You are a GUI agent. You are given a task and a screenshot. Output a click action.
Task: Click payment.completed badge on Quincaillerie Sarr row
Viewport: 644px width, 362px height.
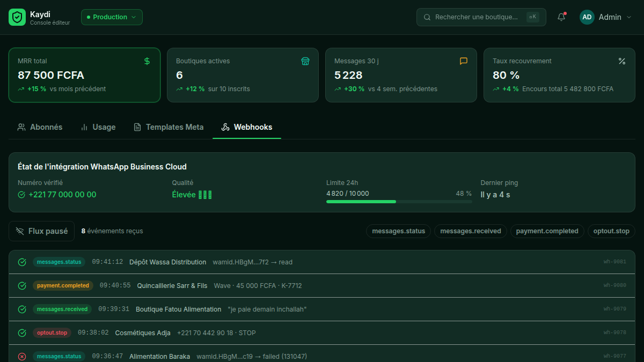[x=63, y=286]
